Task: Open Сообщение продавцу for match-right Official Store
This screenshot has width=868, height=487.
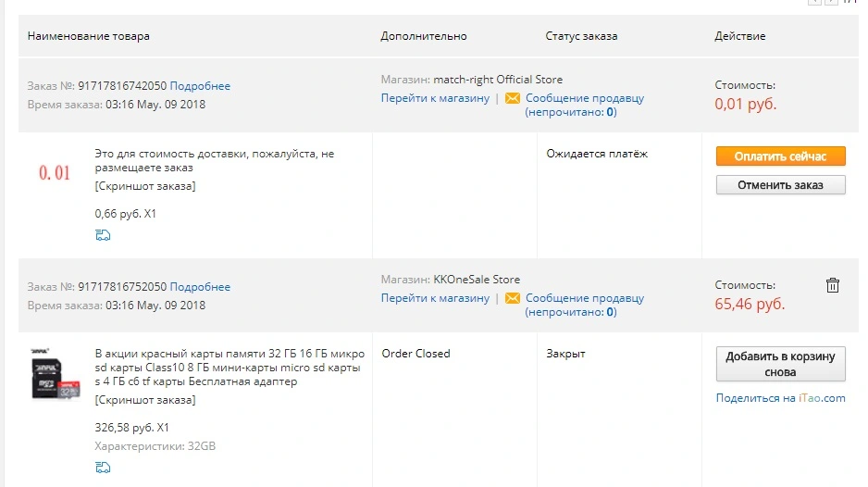Action: pos(585,105)
